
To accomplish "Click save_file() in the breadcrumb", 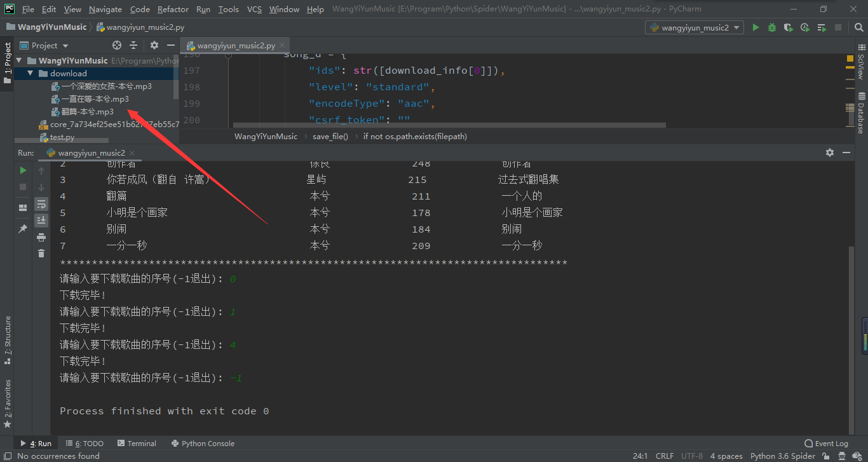I will click(x=330, y=136).
